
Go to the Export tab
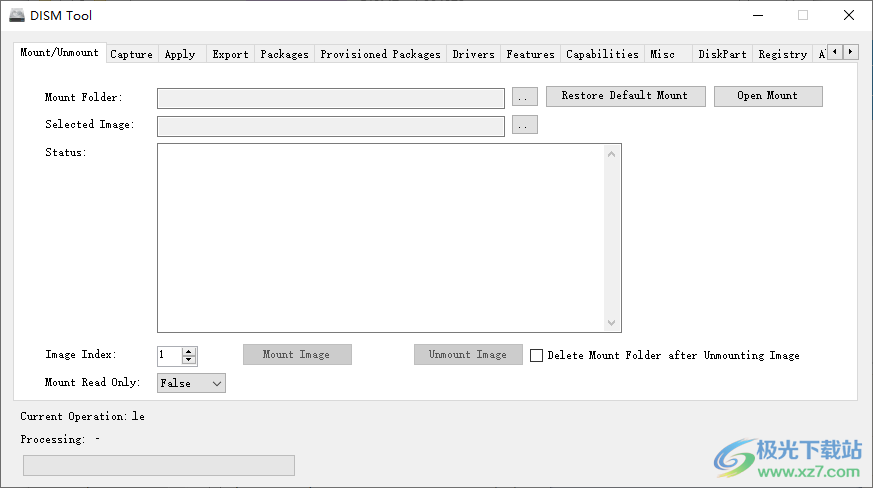click(x=230, y=54)
